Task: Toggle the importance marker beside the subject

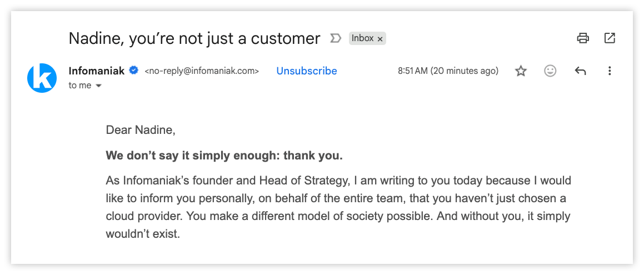Action: pos(335,38)
